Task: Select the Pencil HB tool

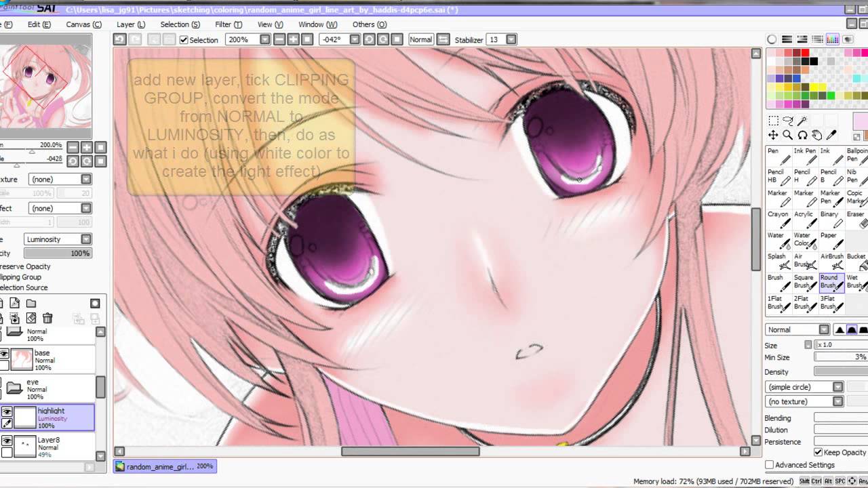Action: pos(778,176)
